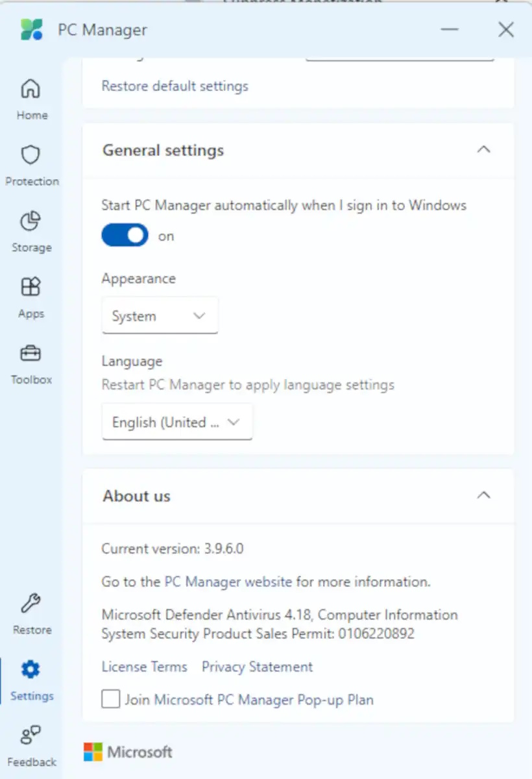
Task: Collapse the About us section
Action: (x=483, y=496)
